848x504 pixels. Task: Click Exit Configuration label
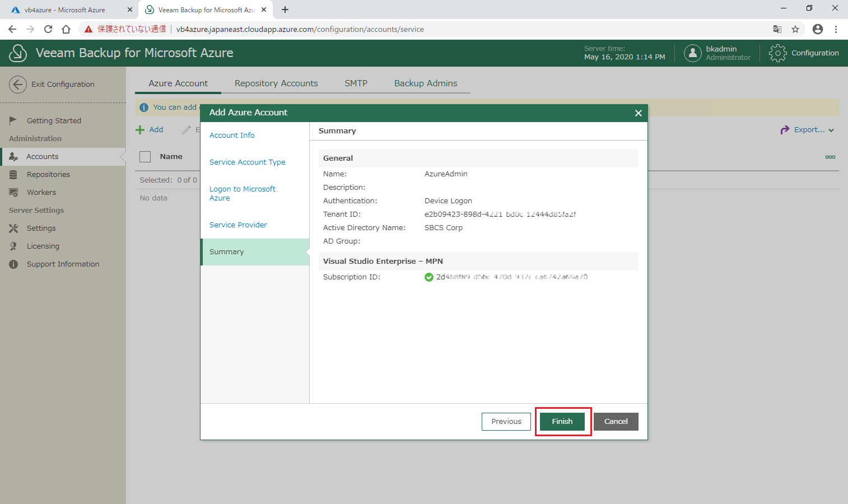[63, 85]
